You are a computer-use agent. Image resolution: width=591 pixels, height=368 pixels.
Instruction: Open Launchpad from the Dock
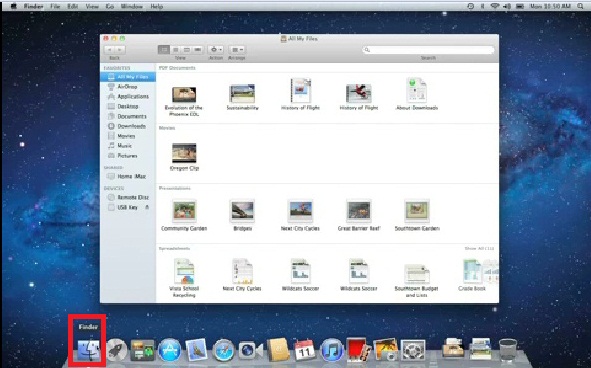(116, 350)
